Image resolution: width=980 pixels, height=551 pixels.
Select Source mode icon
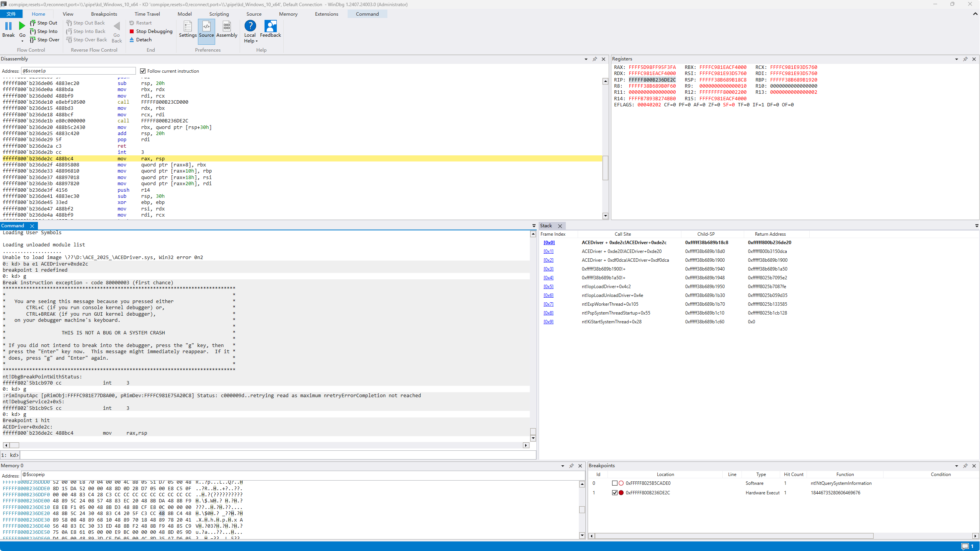click(206, 26)
